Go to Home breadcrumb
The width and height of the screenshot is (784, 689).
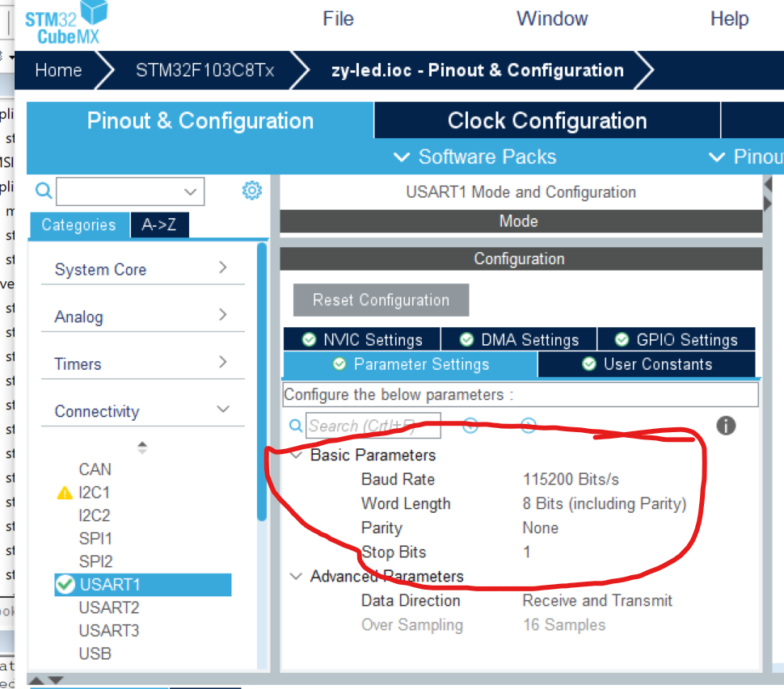click(58, 70)
